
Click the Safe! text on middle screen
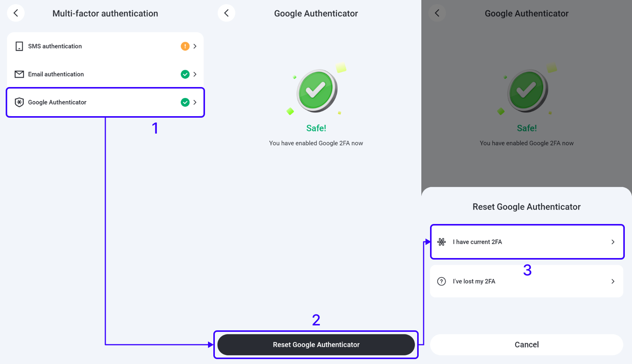pos(316,128)
